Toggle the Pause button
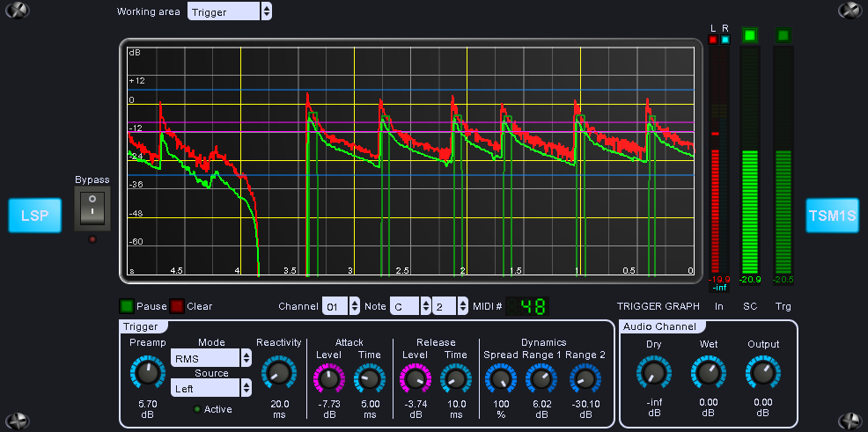This screenshot has width=868, height=432. [x=127, y=306]
